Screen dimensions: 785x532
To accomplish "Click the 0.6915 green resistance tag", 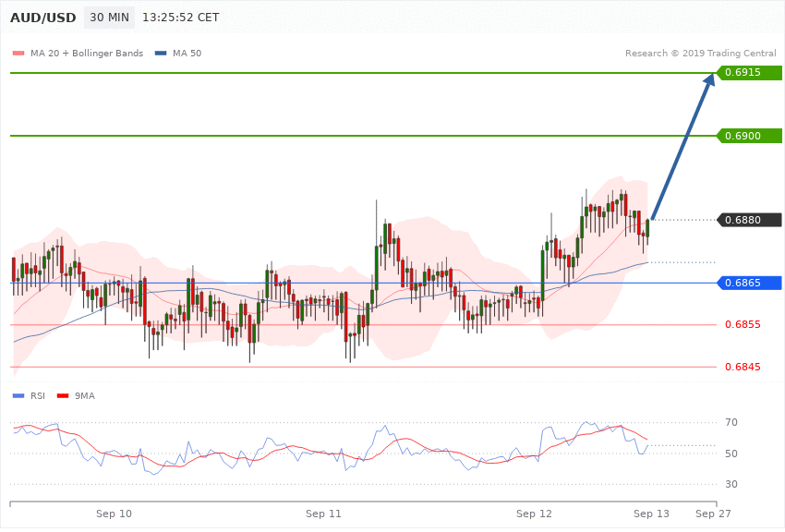I will [748, 73].
